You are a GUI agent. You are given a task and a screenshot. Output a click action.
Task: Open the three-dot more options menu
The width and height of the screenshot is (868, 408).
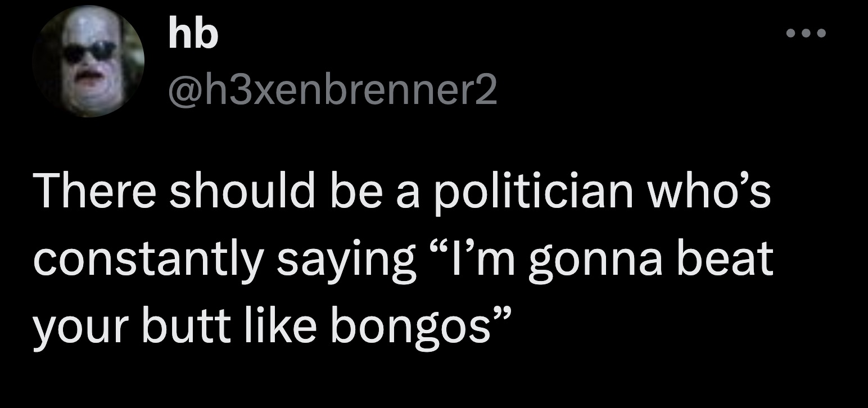806,34
